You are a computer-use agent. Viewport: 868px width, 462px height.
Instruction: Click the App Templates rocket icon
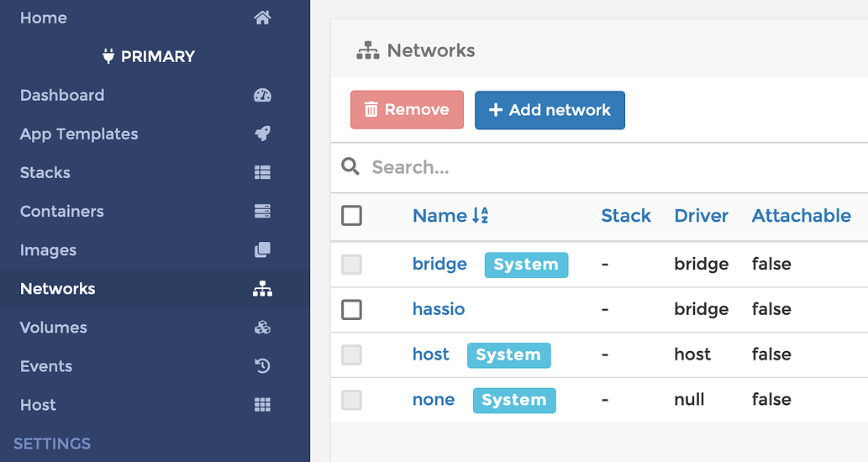point(262,134)
